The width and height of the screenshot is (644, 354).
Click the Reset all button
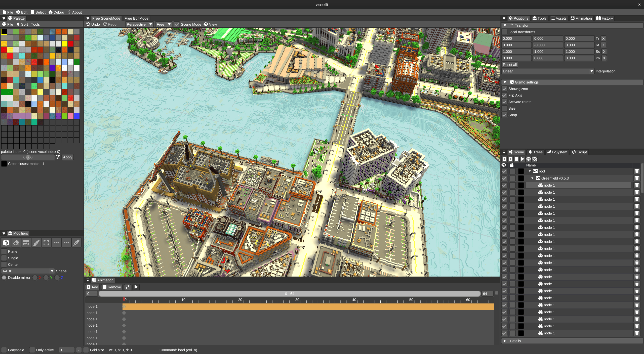click(x=509, y=65)
